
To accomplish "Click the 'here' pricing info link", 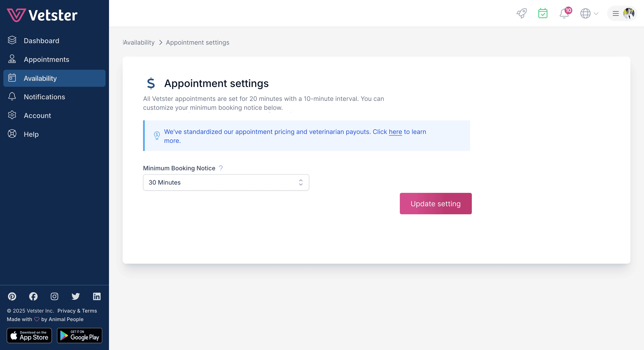I will tap(395, 132).
